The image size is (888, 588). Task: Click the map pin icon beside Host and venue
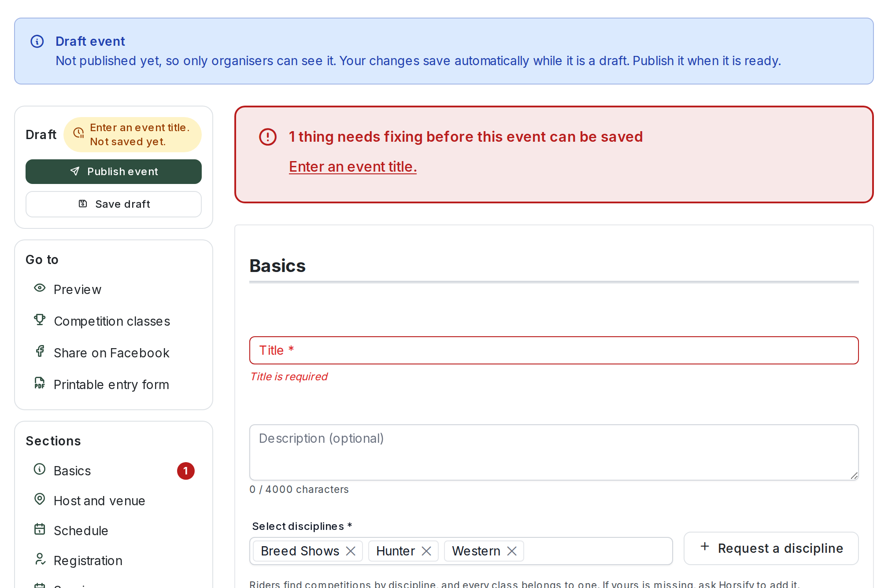click(40, 499)
